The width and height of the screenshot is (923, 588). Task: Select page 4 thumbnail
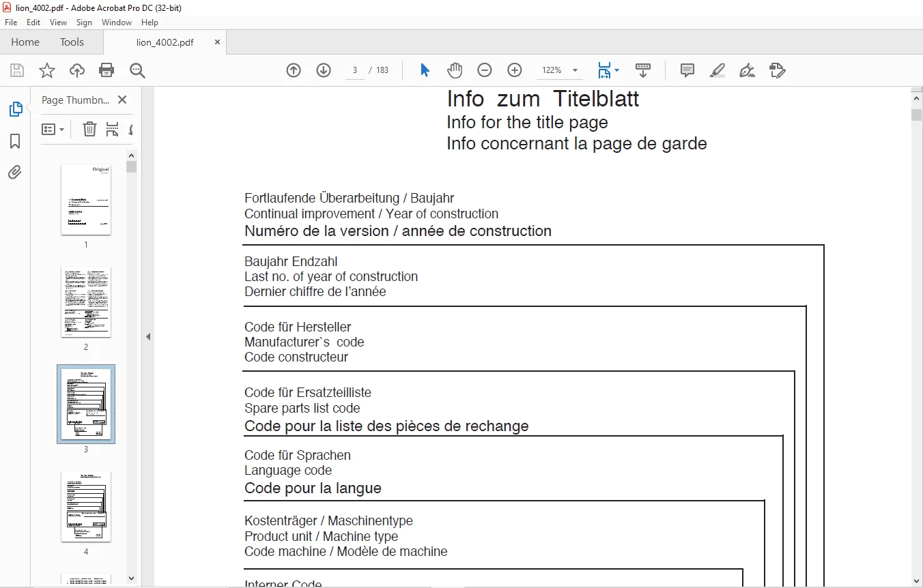pyautogui.click(x=86, y=506)
